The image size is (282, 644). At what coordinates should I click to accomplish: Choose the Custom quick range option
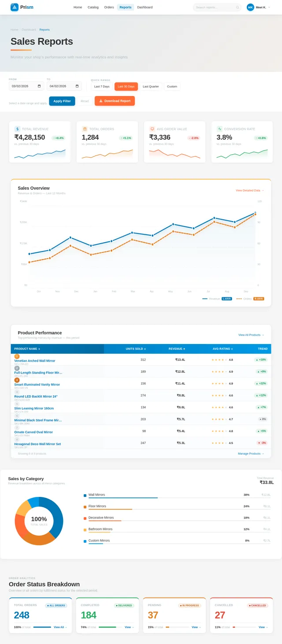172,86
